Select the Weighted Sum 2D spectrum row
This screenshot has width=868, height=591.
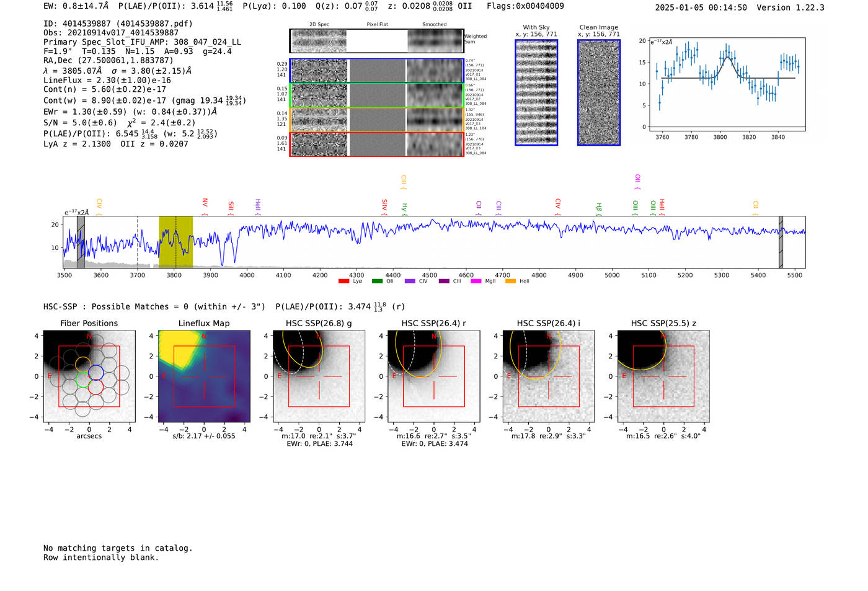coord(377,41)
